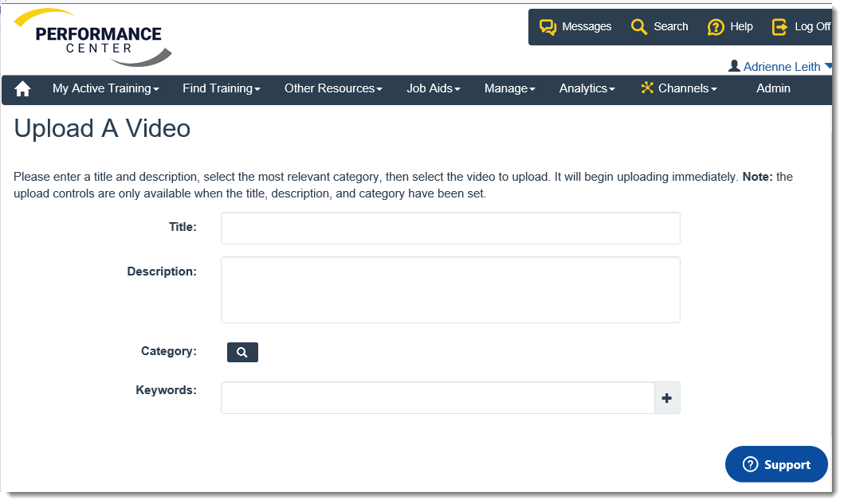
Task: Expand the Find Training menu
Action: point(222,88)
